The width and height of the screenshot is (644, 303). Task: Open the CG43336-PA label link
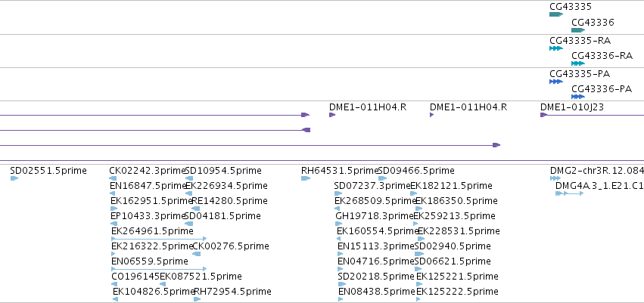pyautogui.click(x=602, y=89)
